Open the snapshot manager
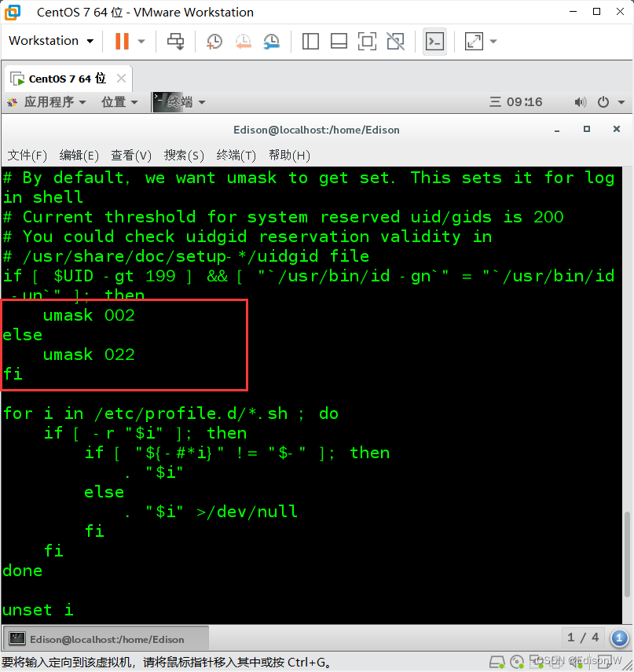Viewport: 634px width, 672px height. point(272,41)
